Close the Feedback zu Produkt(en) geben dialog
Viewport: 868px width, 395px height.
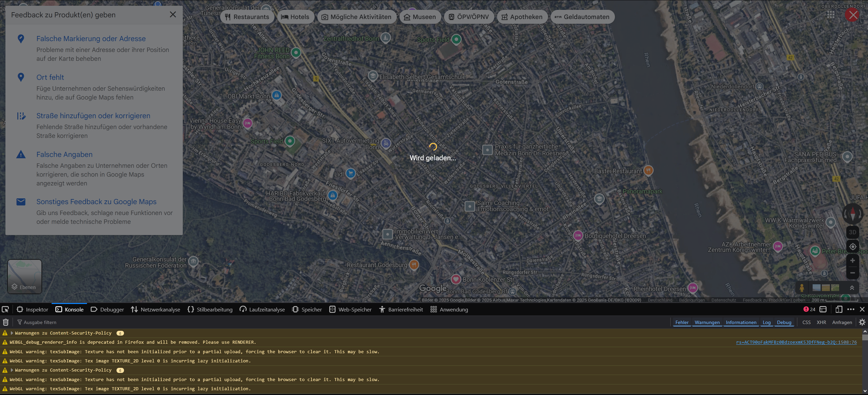(x=173, y=15)
